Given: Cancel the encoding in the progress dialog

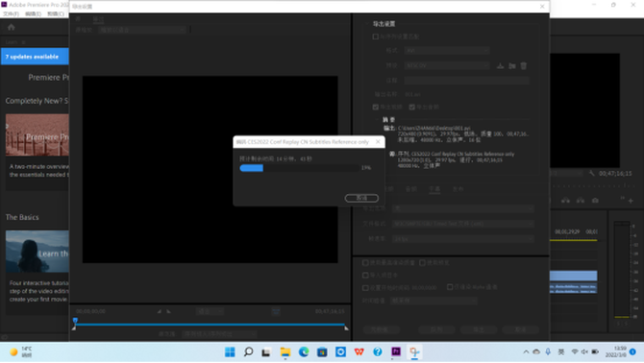Looking at the screenshot, I should pos(361,198).
